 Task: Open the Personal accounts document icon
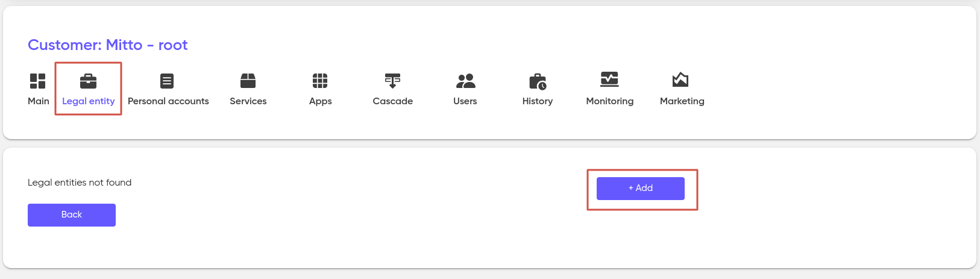[x=167, y=81]
